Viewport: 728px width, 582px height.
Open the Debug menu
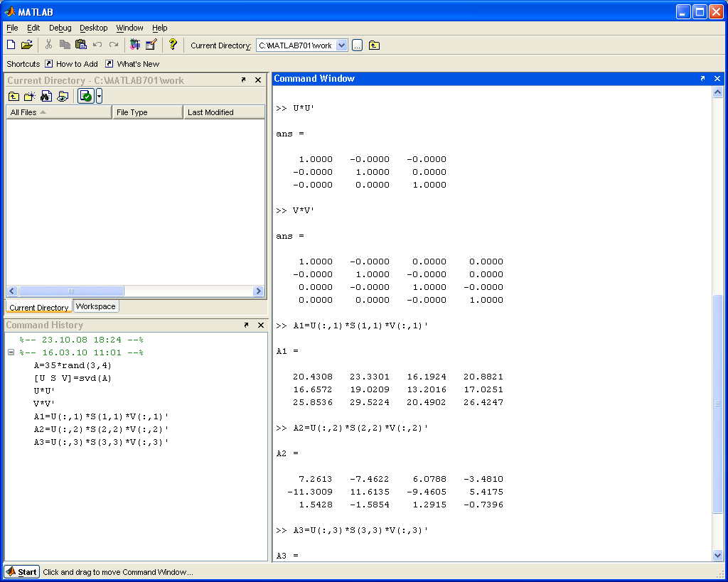pos(60,28)
